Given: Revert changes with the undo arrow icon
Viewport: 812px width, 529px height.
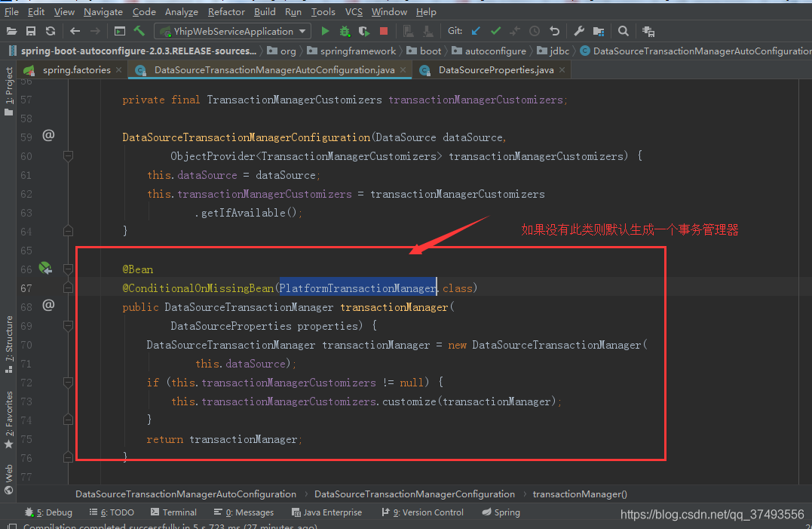Looking at the screenshot, I should pyautogui.click(x=554, y=31).
